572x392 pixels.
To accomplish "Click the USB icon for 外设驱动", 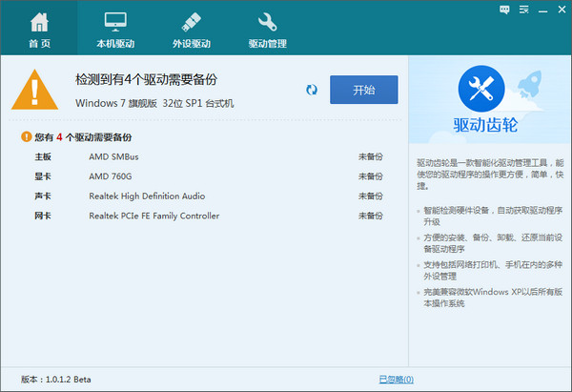I will point(191,21).
